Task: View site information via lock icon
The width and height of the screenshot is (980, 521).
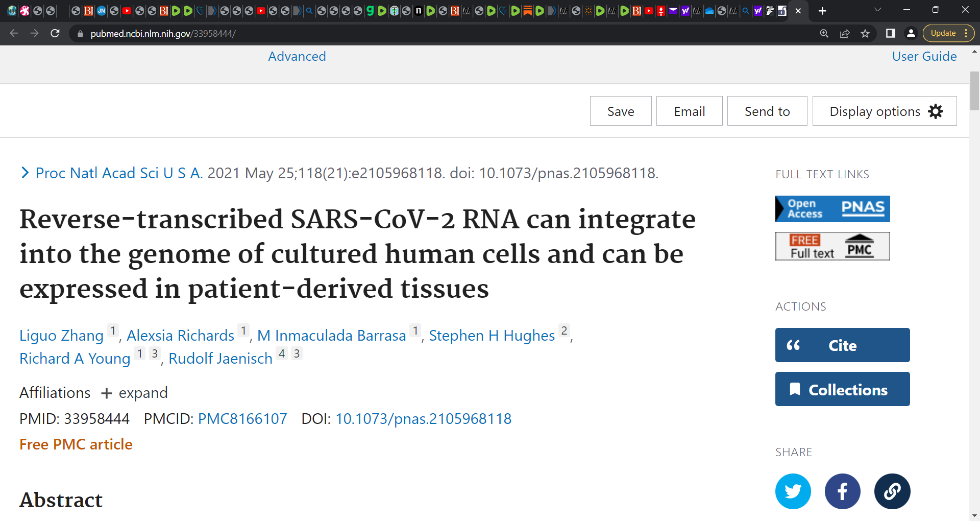Action: (x=80, y=34)
